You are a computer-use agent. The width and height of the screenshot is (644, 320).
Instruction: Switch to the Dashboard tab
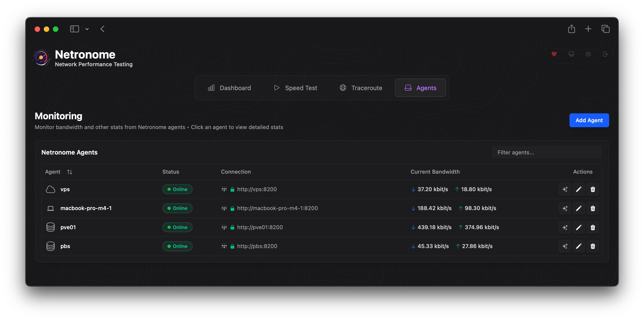tap(229, 88)
